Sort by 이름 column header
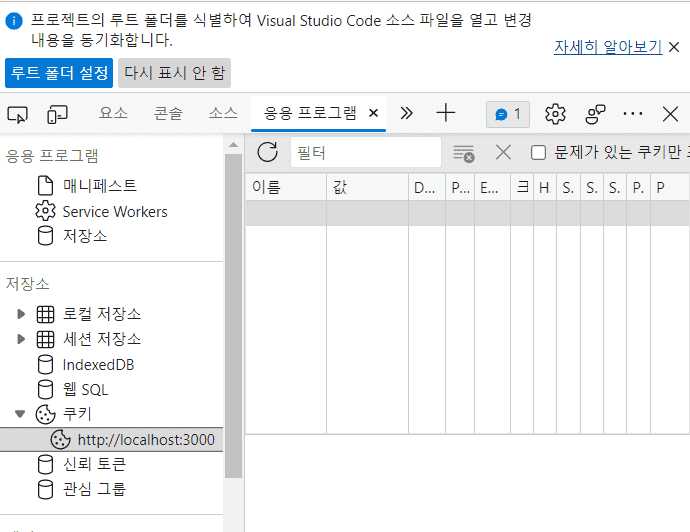 coord(286,187)
